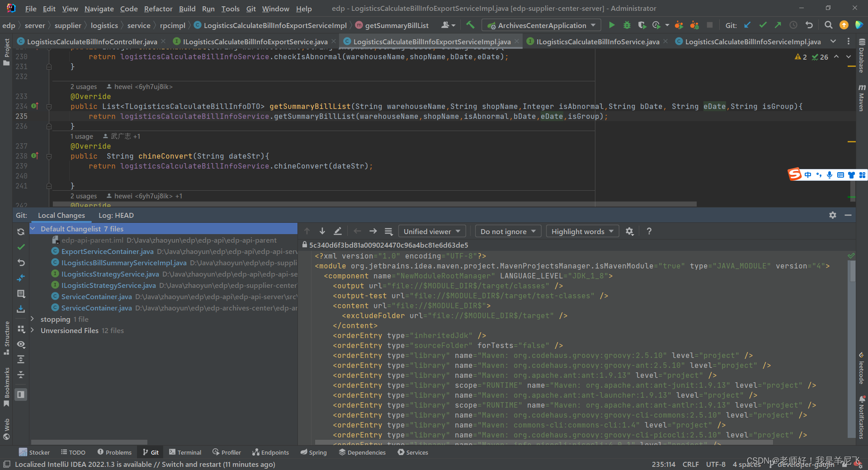Toggle the Sogou voice input microphone

point(830,175)
